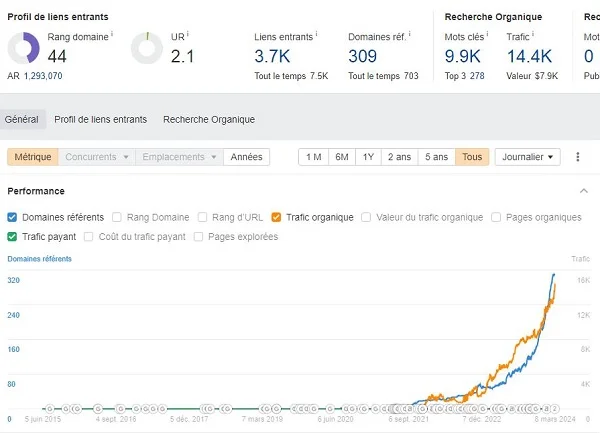Open the 9.9K Mots clés value

tap(462, 57)
